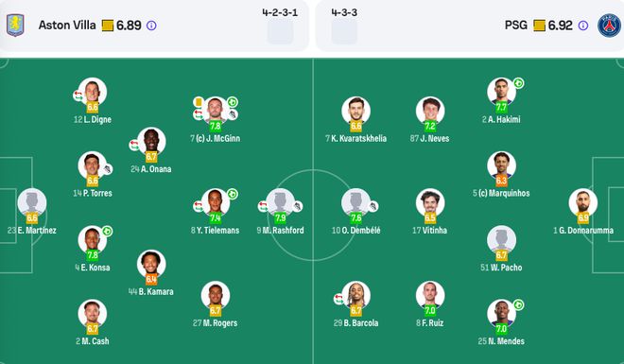
Task: Select the PSG team name
Action: [x=516, y=26]
